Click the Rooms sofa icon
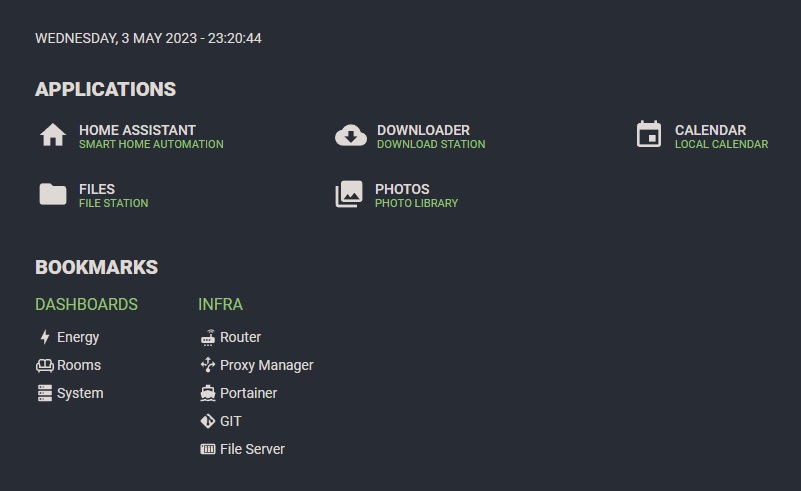 [x=44, y=365]
